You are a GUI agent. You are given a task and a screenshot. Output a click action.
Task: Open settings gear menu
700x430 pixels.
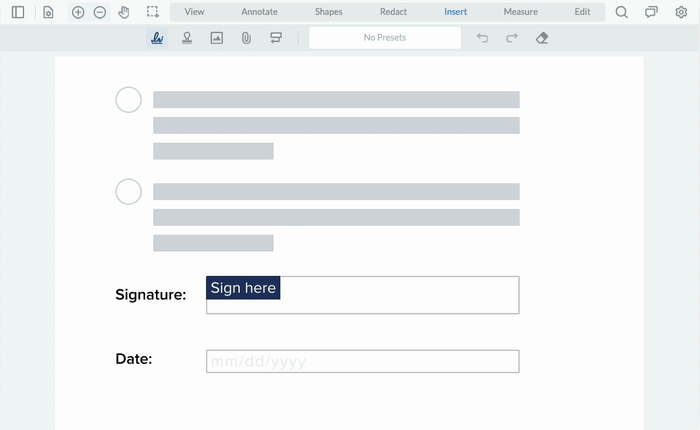tap(681, 12)
